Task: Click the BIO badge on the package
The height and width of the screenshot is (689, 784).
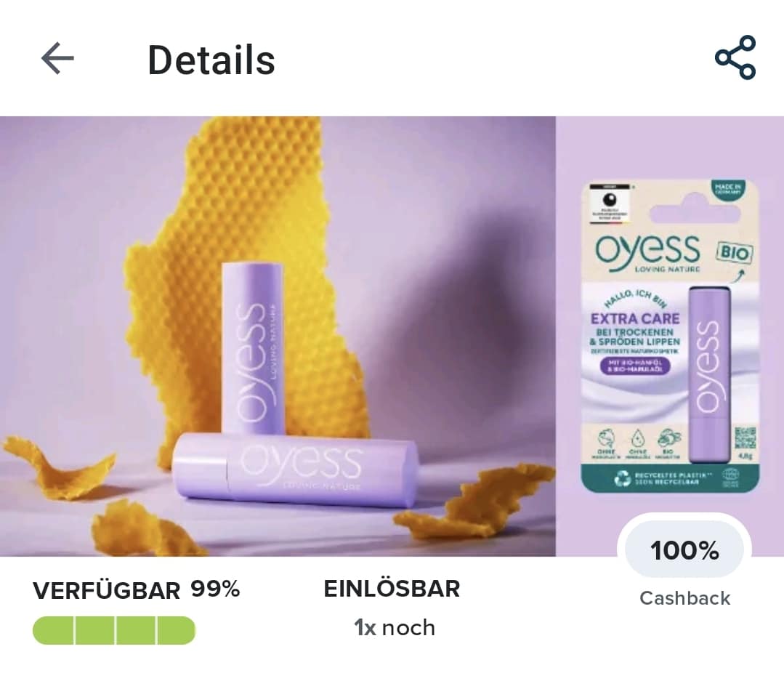Action: [734, 252]
